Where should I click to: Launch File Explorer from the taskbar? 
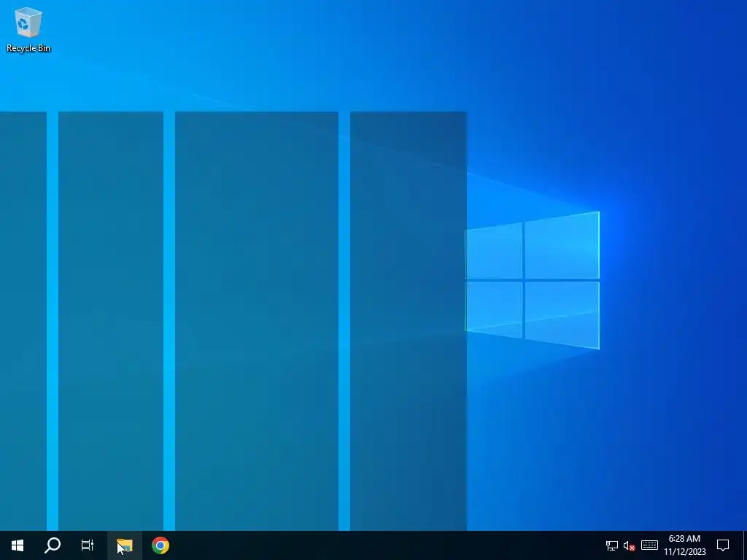coord(124,545)
